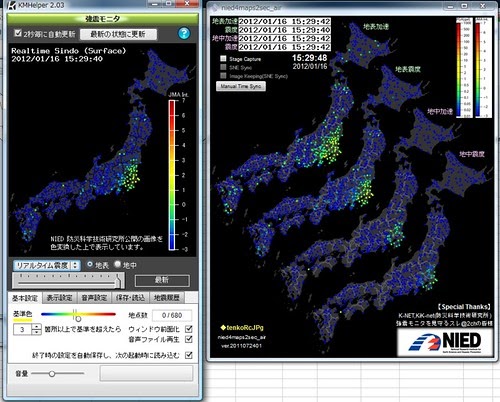Open the リアルタイム震度 dropdown
This screenshot has height=402, width=500.
[x=47, y=265]
